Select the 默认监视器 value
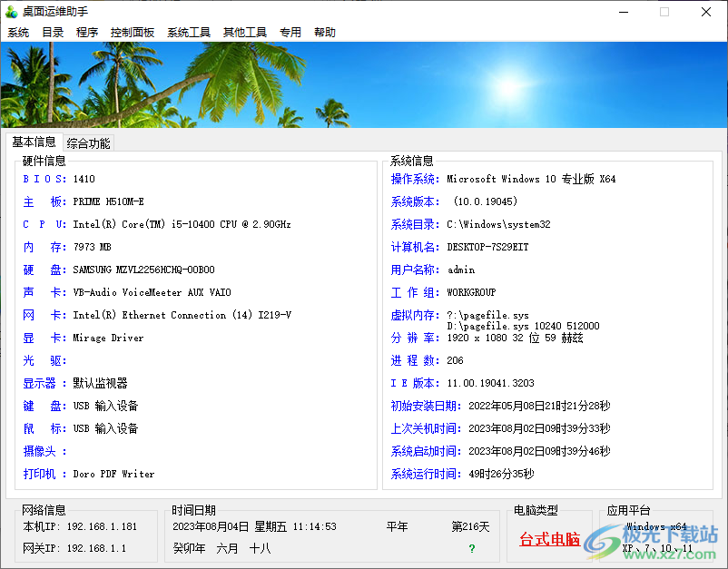Viewport: 728px width, 569px height. [x=100, y=383]
